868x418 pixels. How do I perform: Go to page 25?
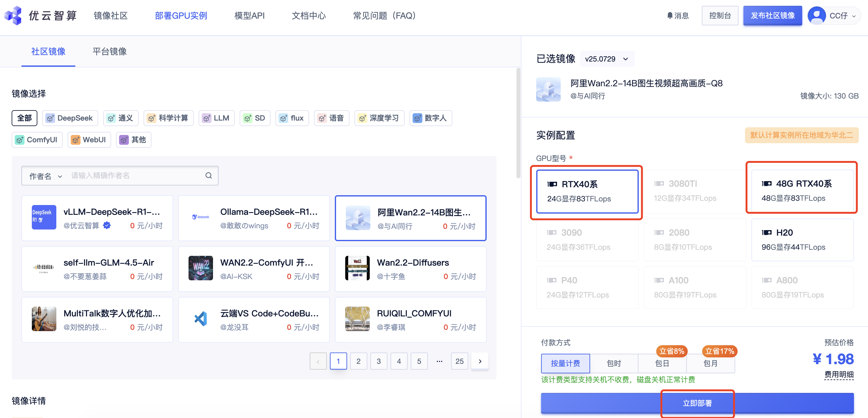(x=460, y=361)
